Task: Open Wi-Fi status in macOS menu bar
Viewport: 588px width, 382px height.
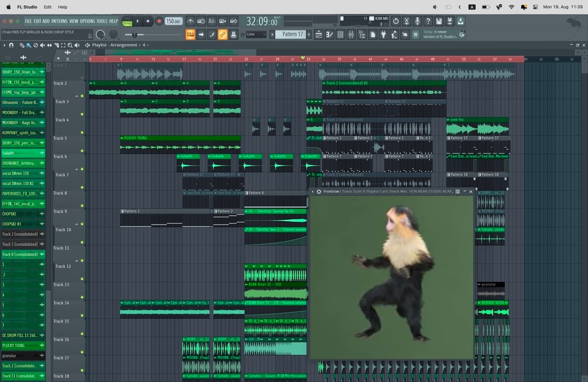Action: (x=511, y=7)
